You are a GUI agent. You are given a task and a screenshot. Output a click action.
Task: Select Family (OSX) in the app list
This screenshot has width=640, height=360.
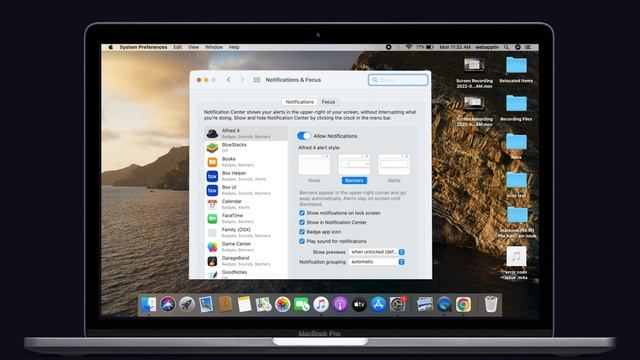coord(246,233)
